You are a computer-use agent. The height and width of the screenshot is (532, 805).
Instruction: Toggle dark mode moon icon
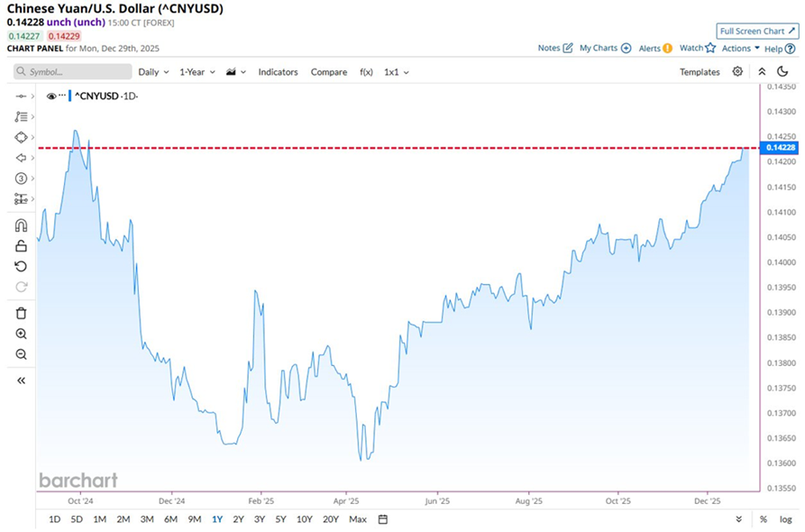(x=782, y=71)
